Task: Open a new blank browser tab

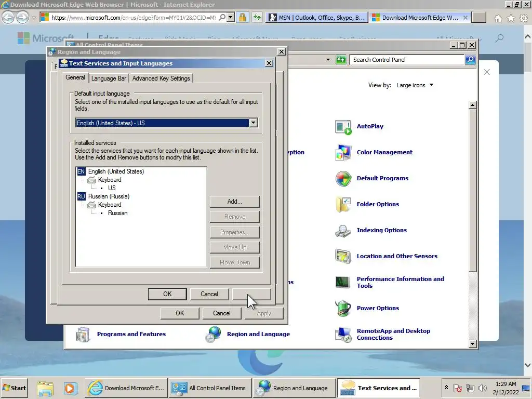Action: [x=478, y=18]
